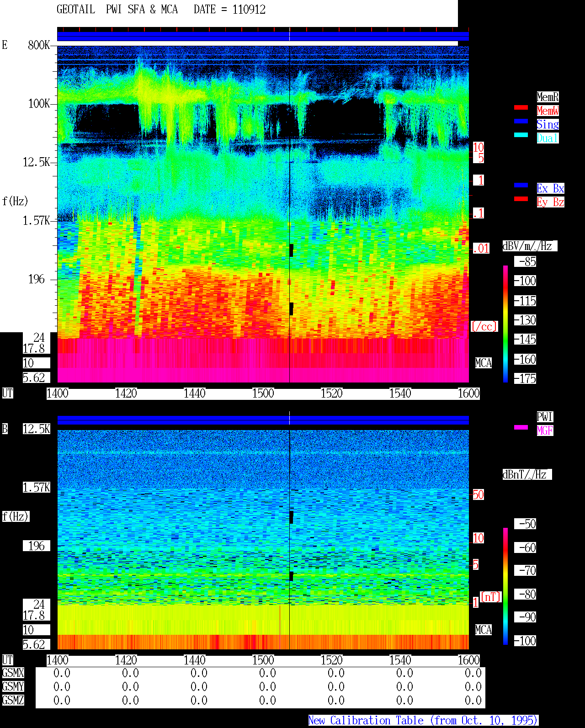The width and height of the screenshot is (585, 728).
Task: Click the blue Ex Bx legend swatch
Action: click(521, 185)
